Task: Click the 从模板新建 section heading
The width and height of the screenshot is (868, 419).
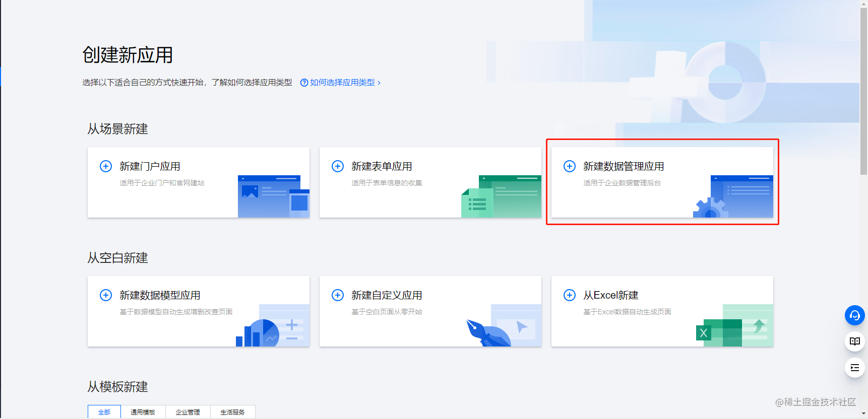Action: click(x=117, y=387)
